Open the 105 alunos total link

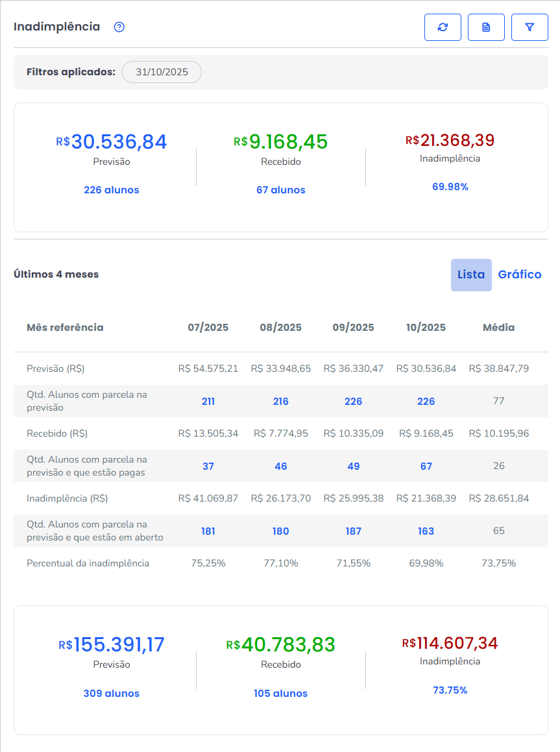[280, 694]
